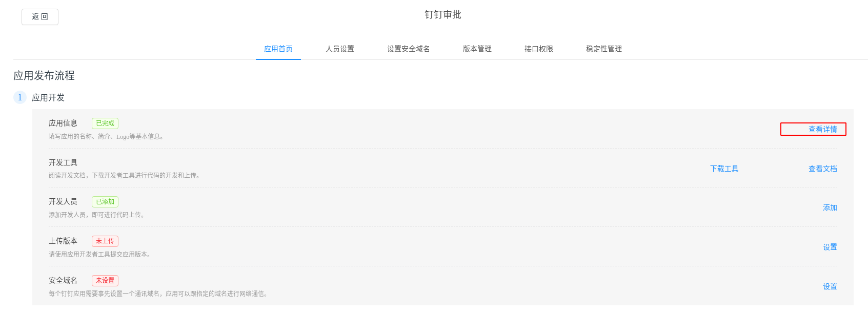
Task: Switch to the 应用首页 tab
Action: pyautogui.click(x=278, y=49)
